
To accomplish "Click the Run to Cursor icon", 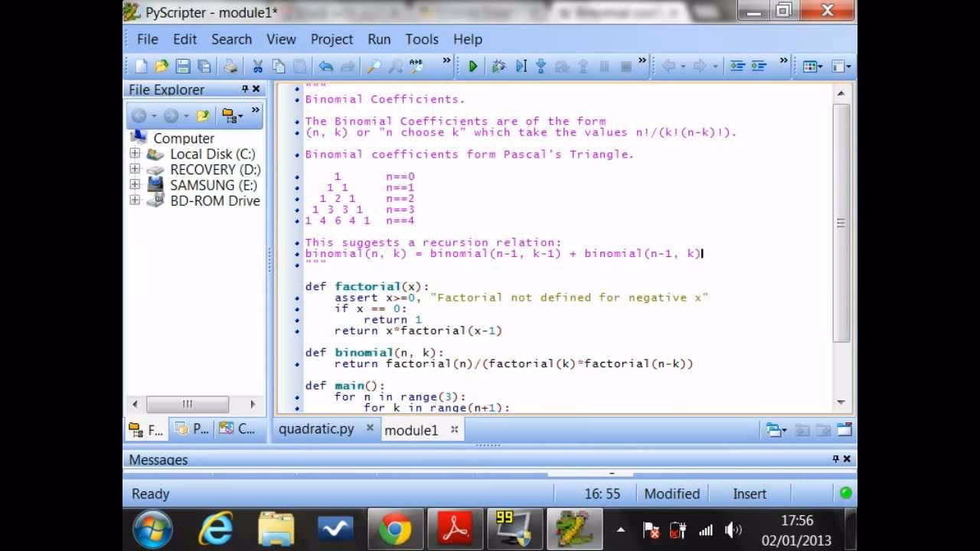I will pyautogui.click(x=521, y=67).
